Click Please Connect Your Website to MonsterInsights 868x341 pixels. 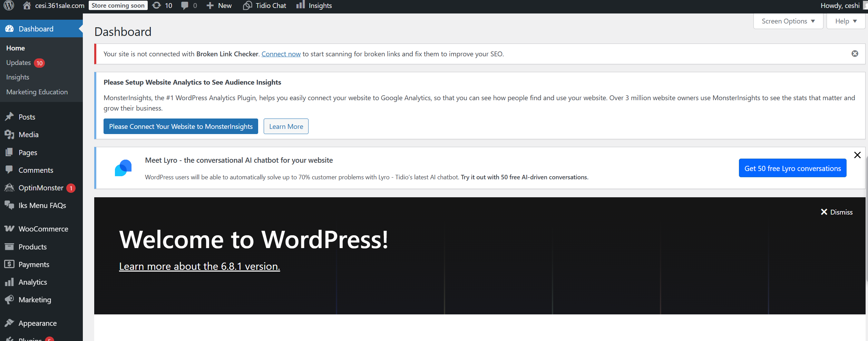181,126
